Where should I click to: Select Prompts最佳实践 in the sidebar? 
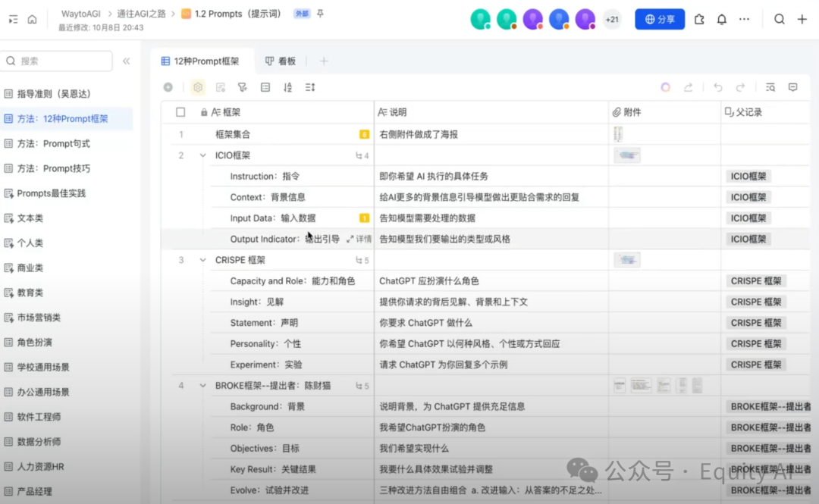(51, 193)
